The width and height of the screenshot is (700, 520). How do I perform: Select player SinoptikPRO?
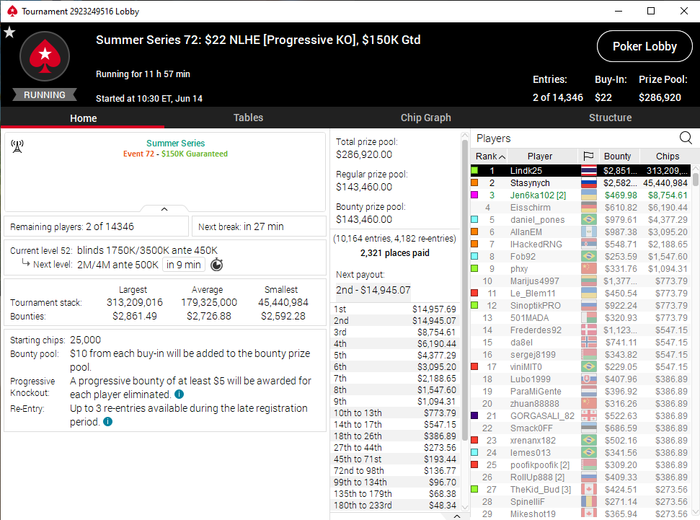point(580,306)
